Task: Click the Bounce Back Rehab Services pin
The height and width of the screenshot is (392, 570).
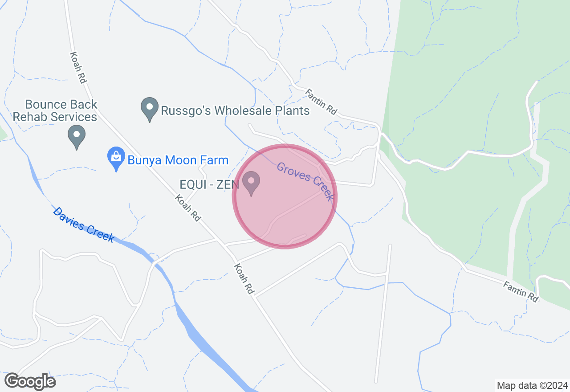Action: 76,137
